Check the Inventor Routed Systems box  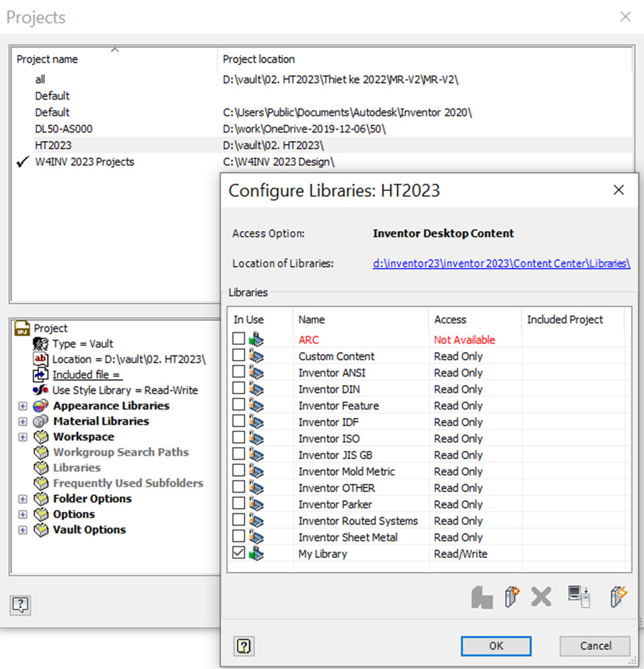click(238, 520)
